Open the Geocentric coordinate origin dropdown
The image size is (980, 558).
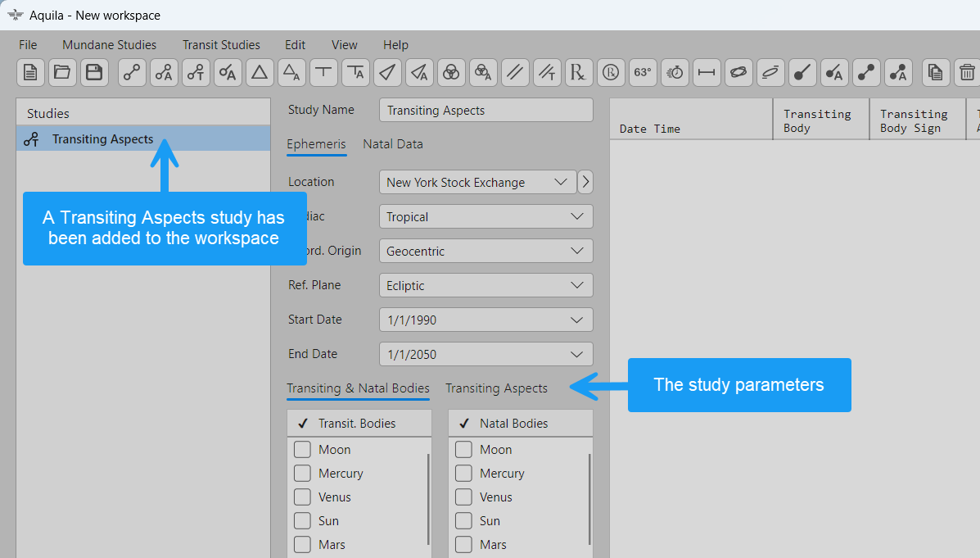(486, 251)
